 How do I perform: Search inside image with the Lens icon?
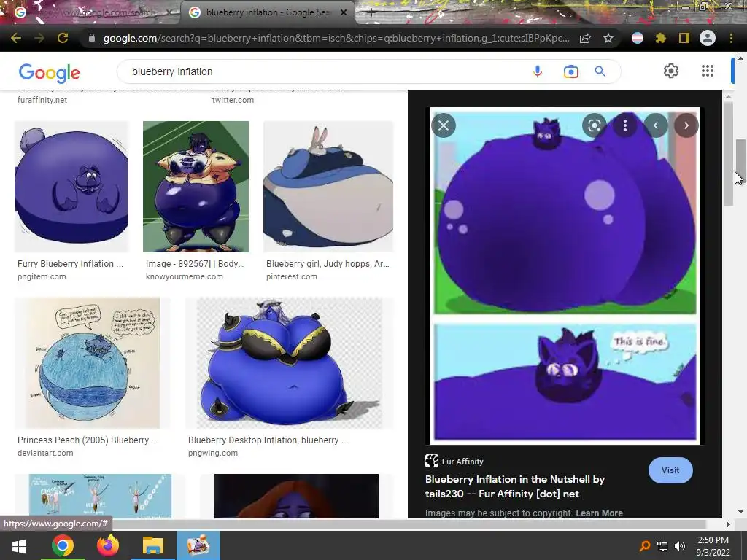point(594,125)
